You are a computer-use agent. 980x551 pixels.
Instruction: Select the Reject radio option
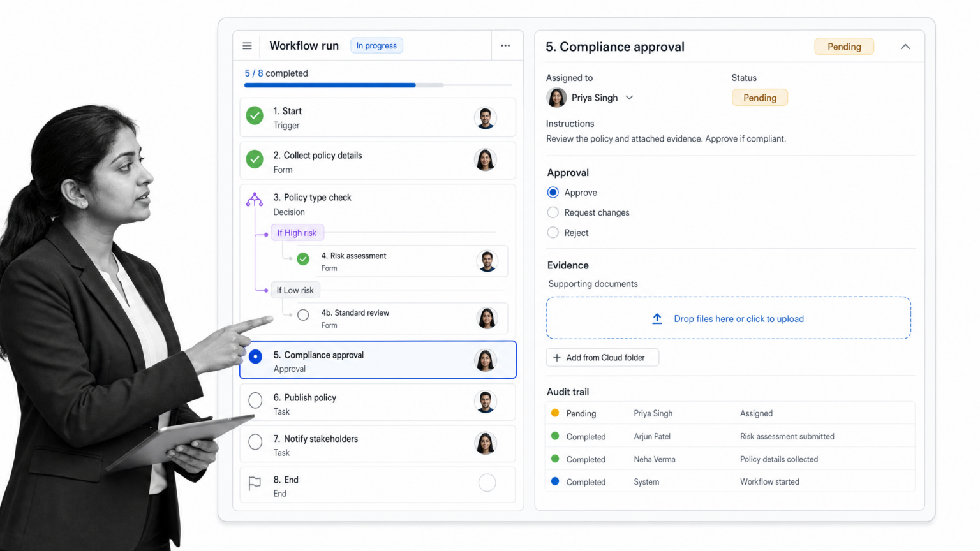pos(553,233)
